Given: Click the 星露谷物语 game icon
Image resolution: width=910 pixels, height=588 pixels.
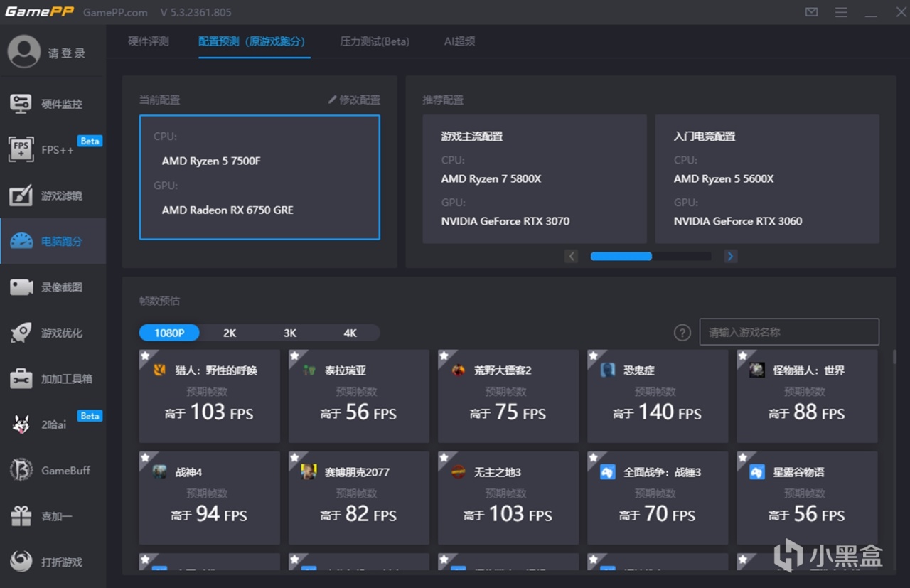Looking at the screenshot, I should tap(757, 472).
